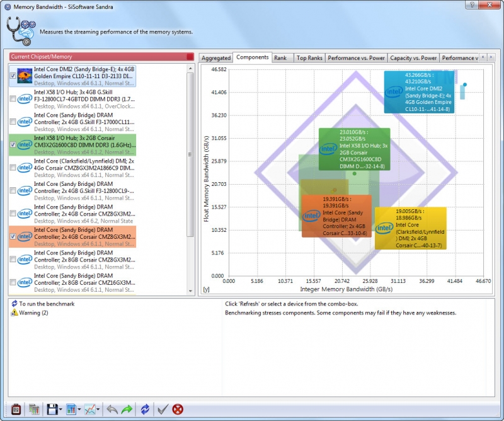504x421 pixels.
Task: Go forward with the green arrow icon
Action: 127,409
